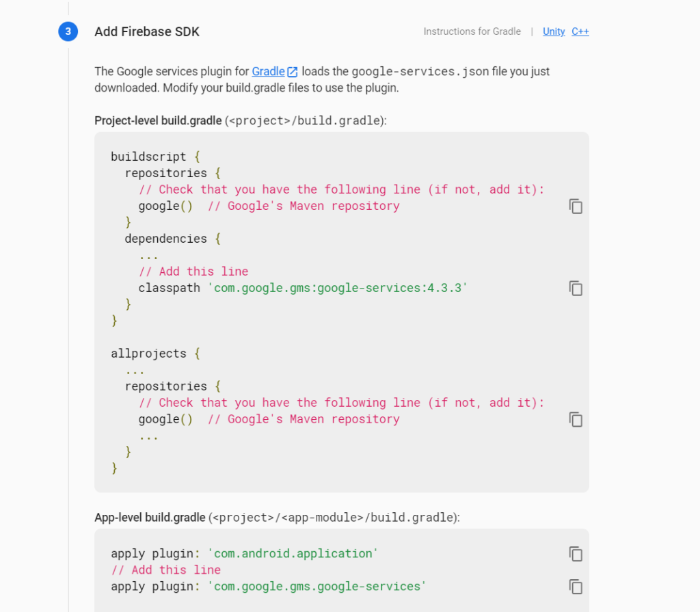
Task: Click "// Google's Maven repository" comment in allprojects
Action: 304,419
